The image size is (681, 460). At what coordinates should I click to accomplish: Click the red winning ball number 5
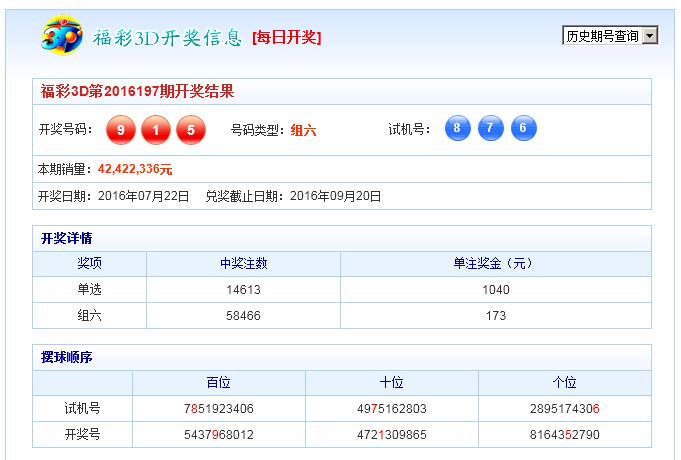click(x=190, y=130)
